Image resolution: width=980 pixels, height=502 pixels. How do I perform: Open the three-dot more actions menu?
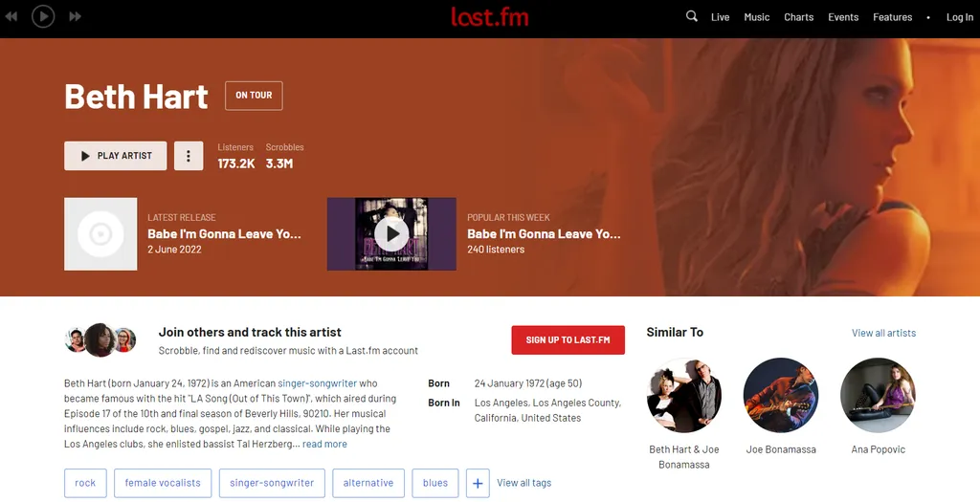coord(189,156)
